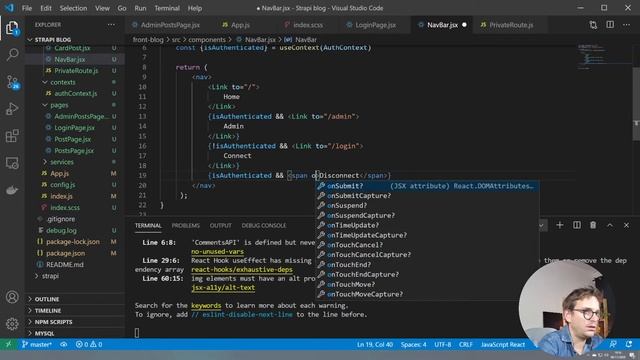The image size is (640, 360).
Task: Split the terminal panel
Action: [576, 225]
